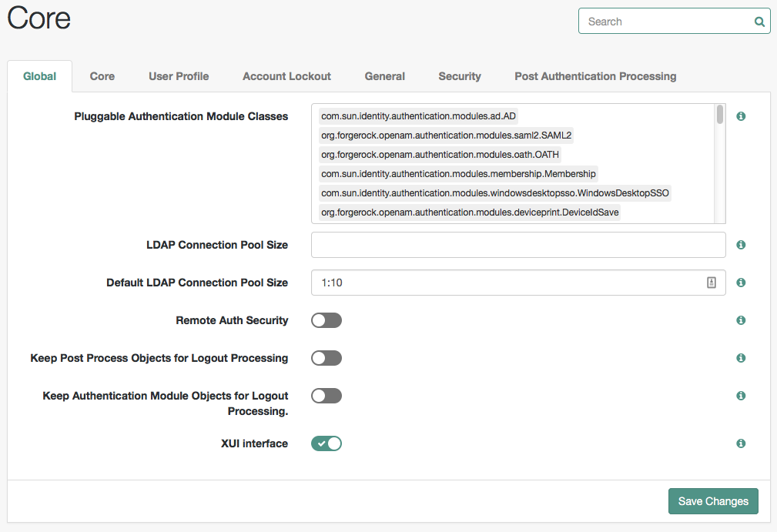
Task: Select the oath.OATH module class entry
Action: pos(440,155)
